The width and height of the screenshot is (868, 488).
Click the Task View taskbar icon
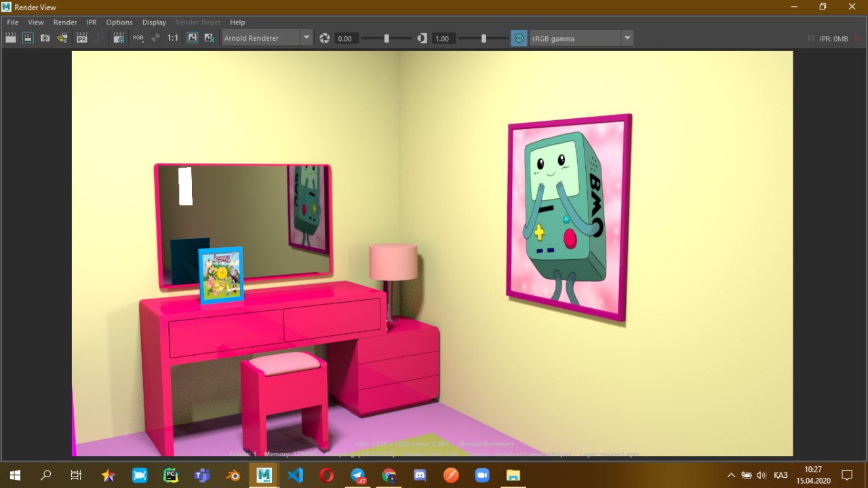point(76,475)
